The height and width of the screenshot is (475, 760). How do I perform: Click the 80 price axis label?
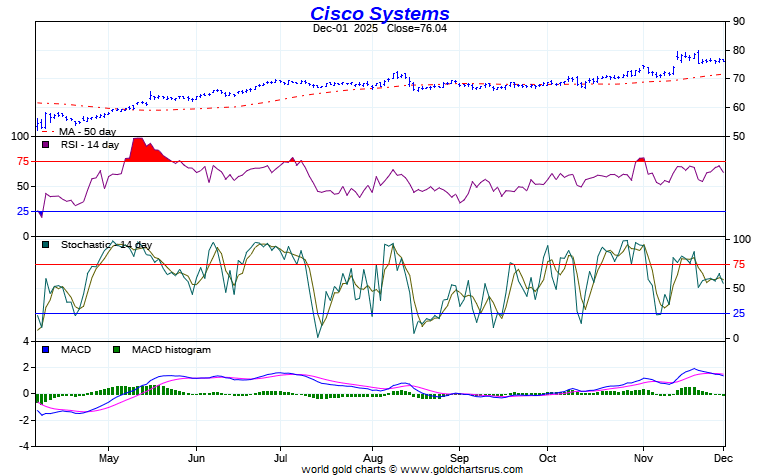coord(739,50)
